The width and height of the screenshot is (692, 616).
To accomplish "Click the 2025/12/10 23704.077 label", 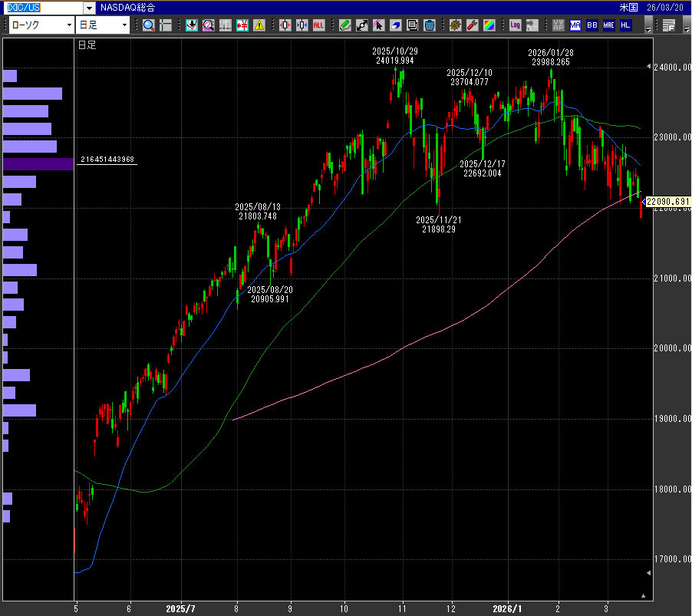I will click(470, 77).
